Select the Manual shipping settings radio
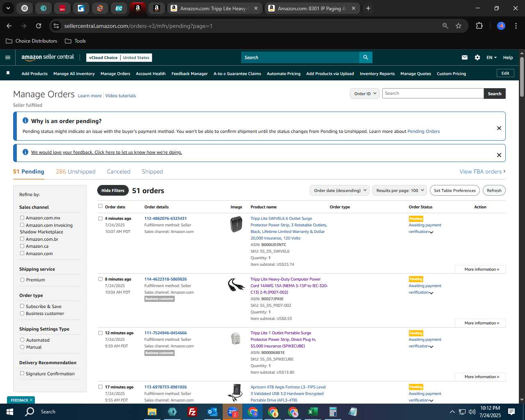The height and width of the screenshot is (420, 525). tap(22, 347)
